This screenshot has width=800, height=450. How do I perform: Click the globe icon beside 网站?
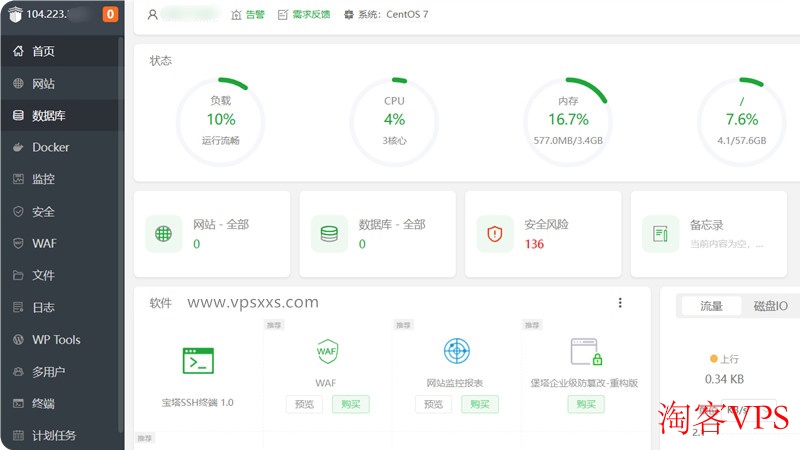[18, 83]
